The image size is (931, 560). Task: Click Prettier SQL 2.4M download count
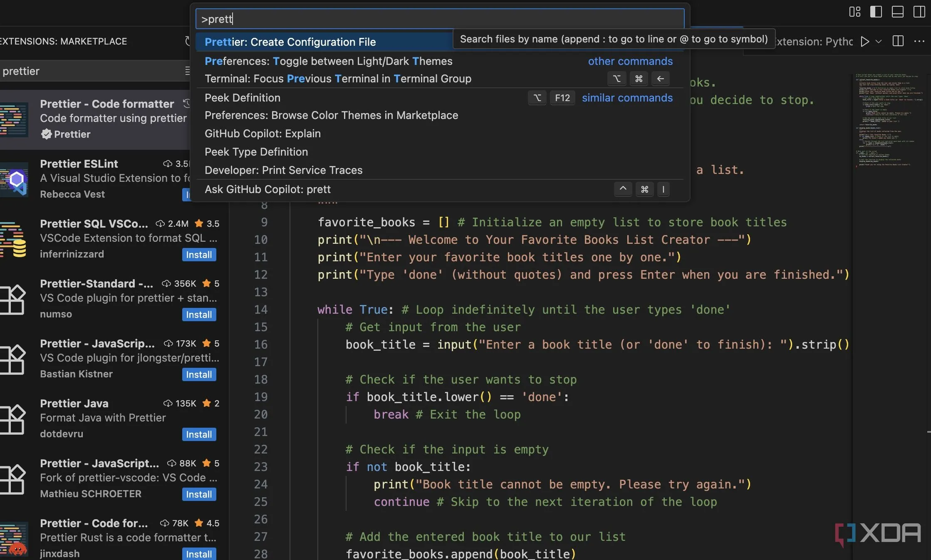[x=173, y=224]
